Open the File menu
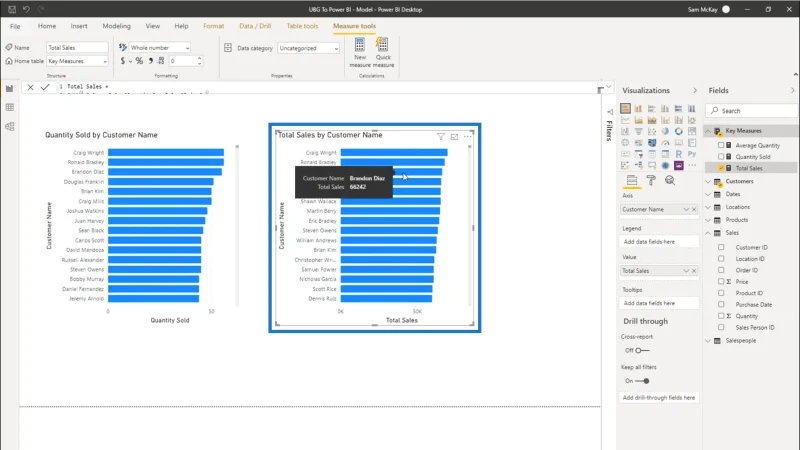 pyautogui.click(x=15, y=26)
